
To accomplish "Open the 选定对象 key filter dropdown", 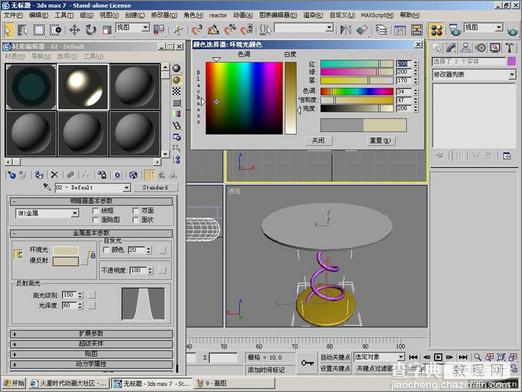I will [379, 357].
